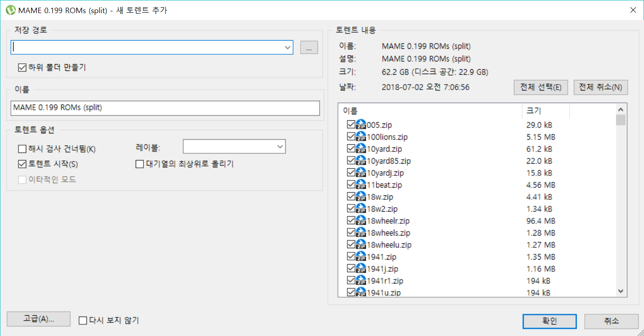This screenshot has height=336, width=644.
Task: Uncheck the 005.zip file checkbox
Action: click(351, 125)
